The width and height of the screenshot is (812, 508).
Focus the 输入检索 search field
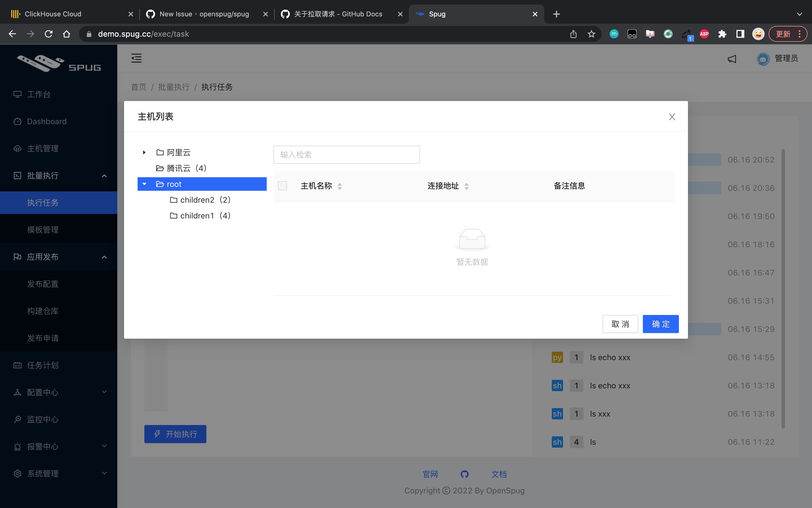(x=347, y=155)
